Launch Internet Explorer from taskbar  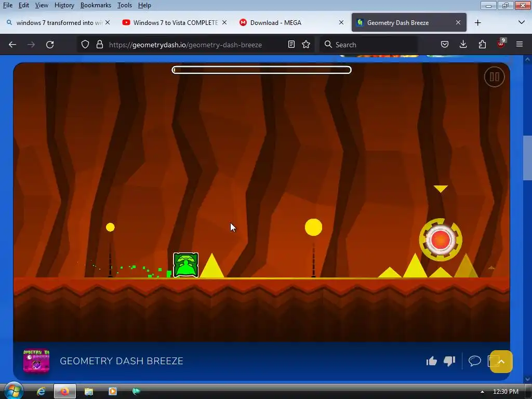41,392
